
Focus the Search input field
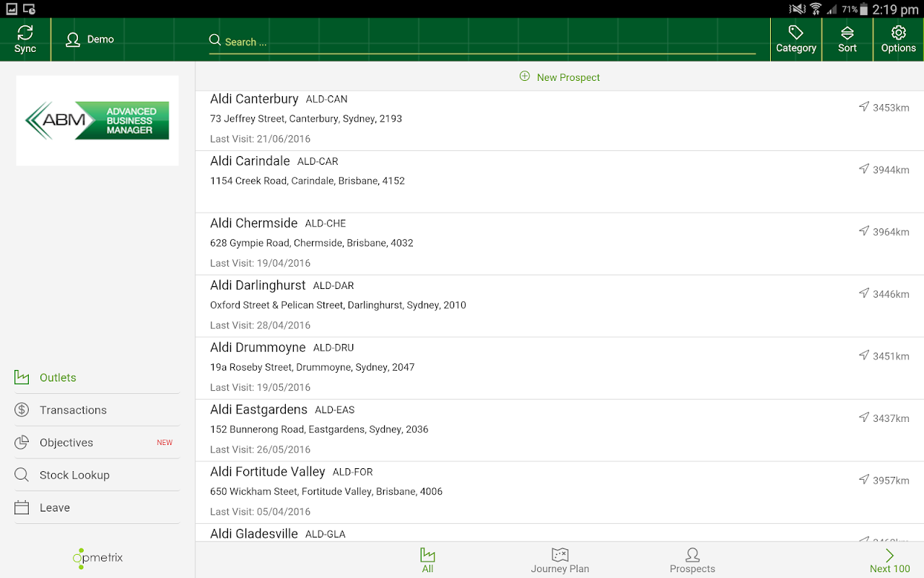[x=482, y=41]
